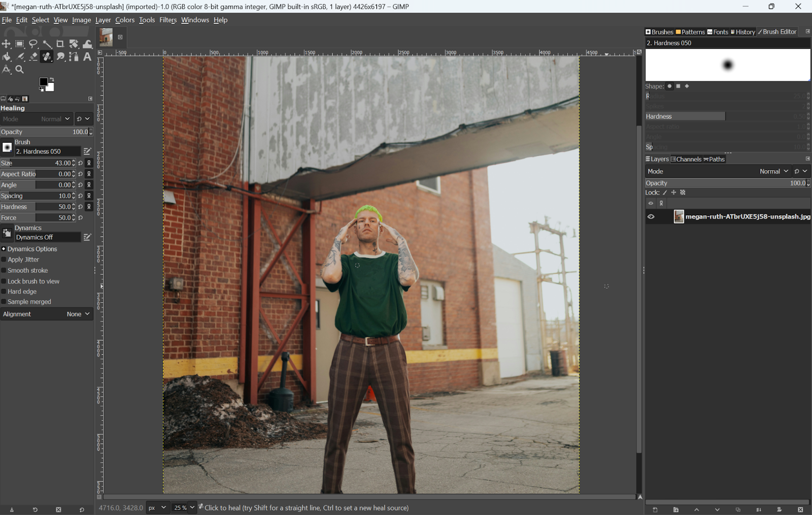Viewport: 812px width, 515px height.
Task: Select the Healing bandage tool
Action: tap(47, 57)
